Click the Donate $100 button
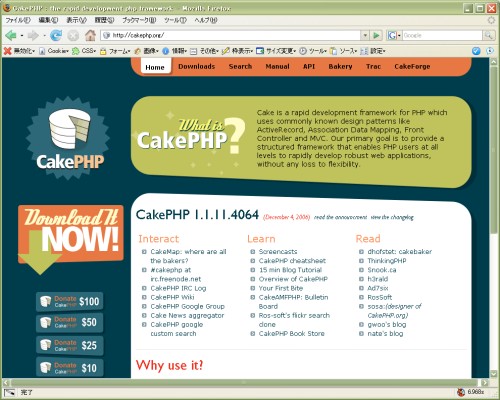 click(69, 301)
